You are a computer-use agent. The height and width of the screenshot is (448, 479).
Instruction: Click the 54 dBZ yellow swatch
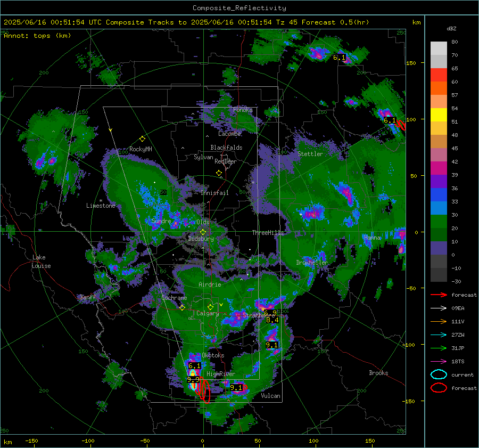439,115
